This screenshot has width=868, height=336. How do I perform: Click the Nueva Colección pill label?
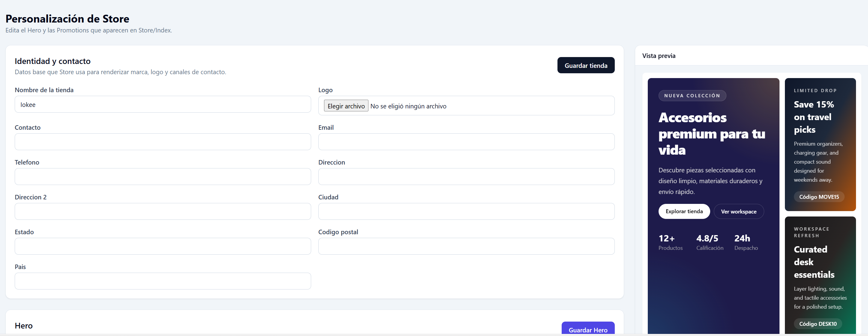tap(692, 95)
